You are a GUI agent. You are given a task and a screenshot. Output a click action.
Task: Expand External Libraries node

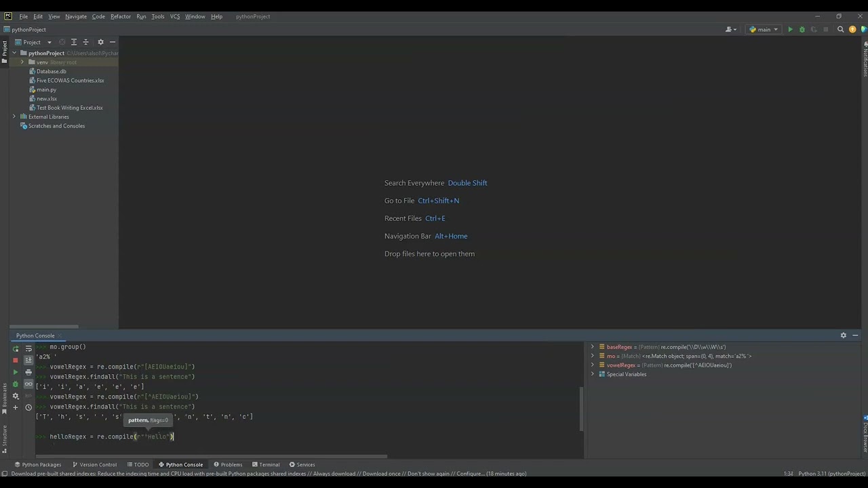(x=14, y=117)
